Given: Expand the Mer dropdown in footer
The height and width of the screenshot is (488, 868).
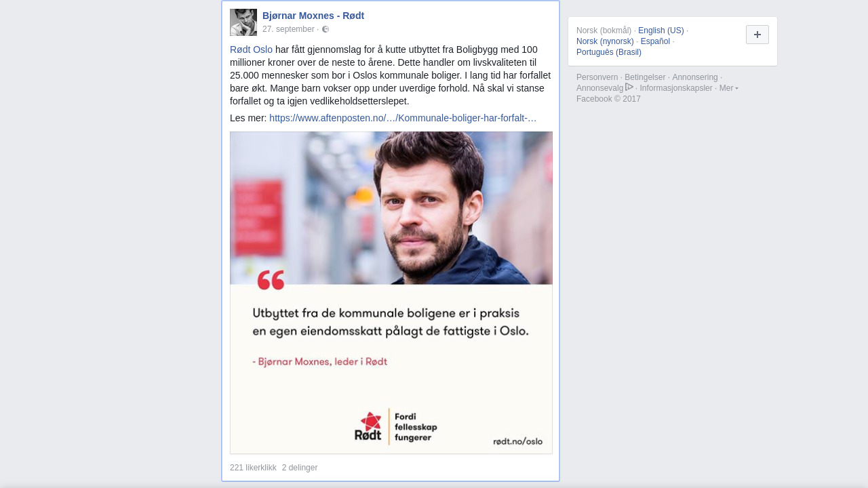Looking at the screenshot, I should tap(728, 88).
